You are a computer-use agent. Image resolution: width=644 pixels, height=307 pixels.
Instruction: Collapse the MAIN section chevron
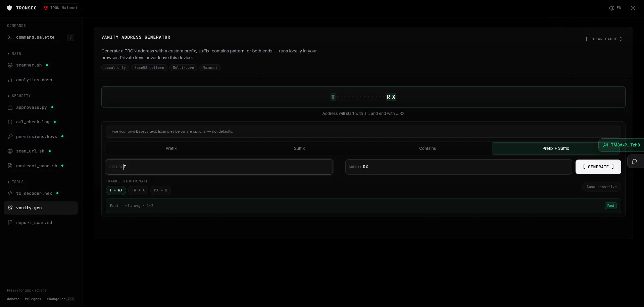tap(8, 54)
